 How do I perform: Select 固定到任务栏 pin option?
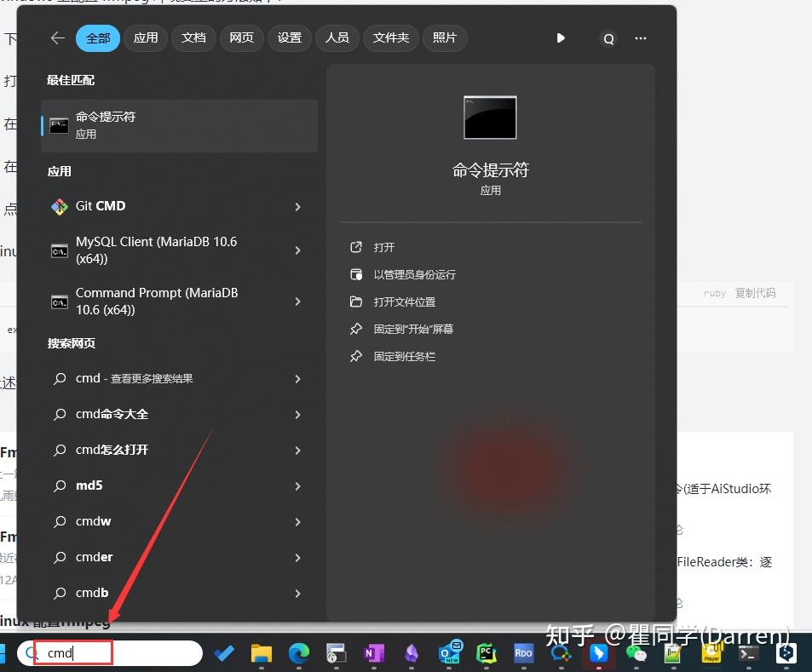[405, 356]
